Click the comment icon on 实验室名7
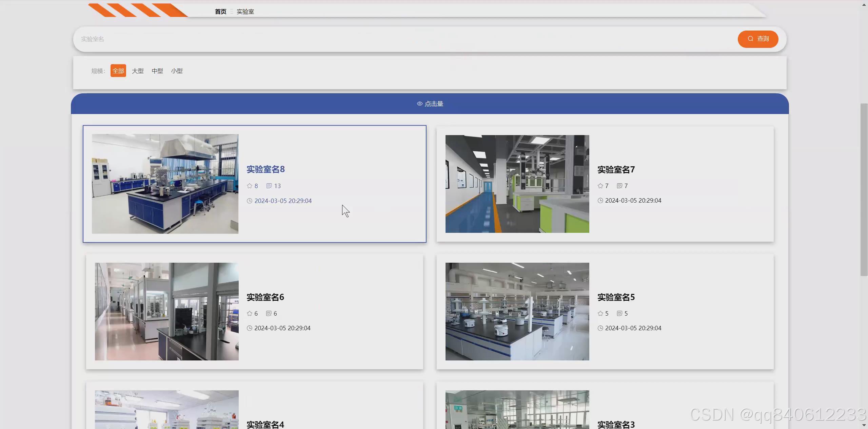This screenshot has height=429, width=868. pos(619,186)
